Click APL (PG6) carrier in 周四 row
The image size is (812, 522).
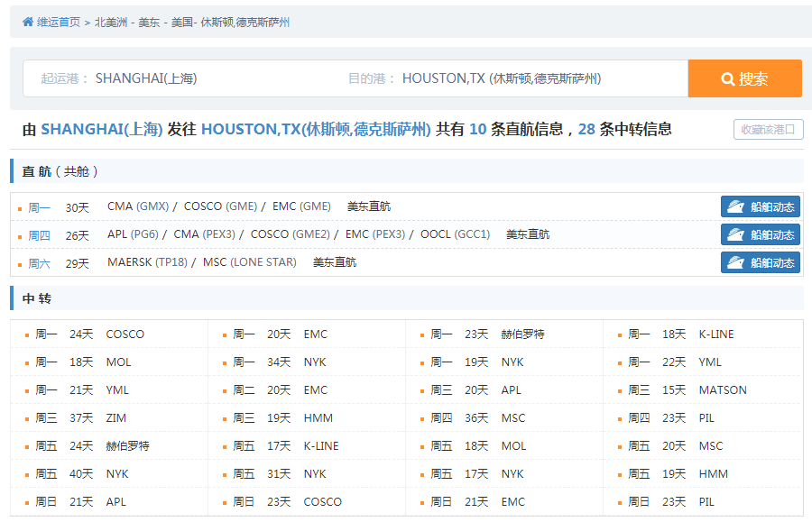click(133, 234)
